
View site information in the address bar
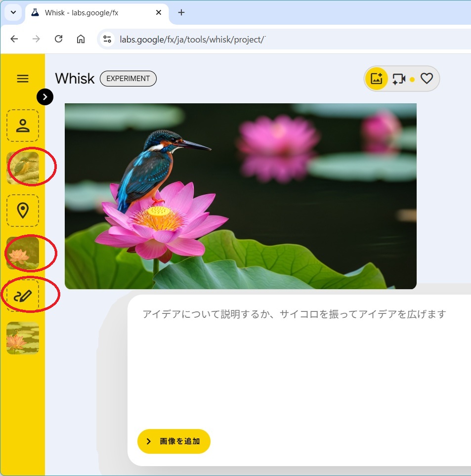[x=107, y=39]
